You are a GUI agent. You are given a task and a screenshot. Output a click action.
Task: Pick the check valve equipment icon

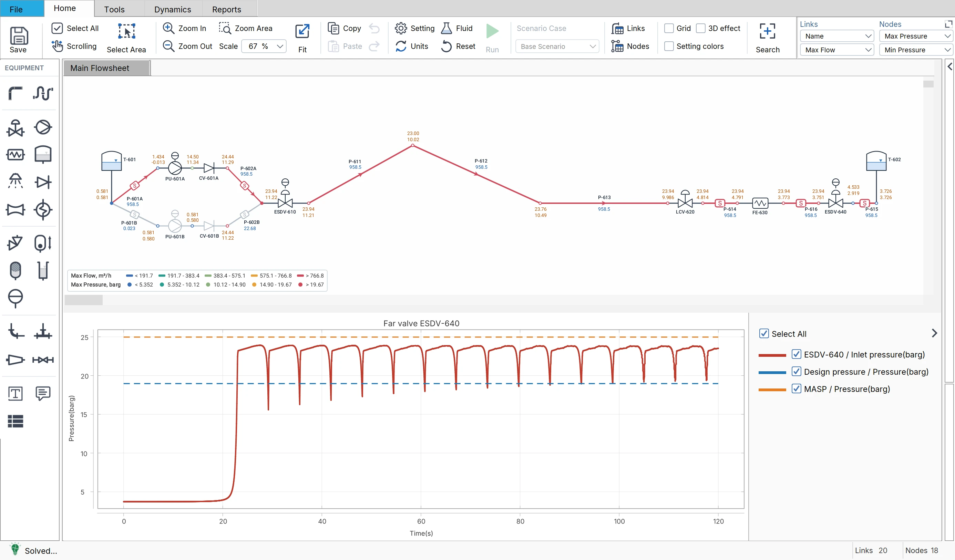click(43, 182)
